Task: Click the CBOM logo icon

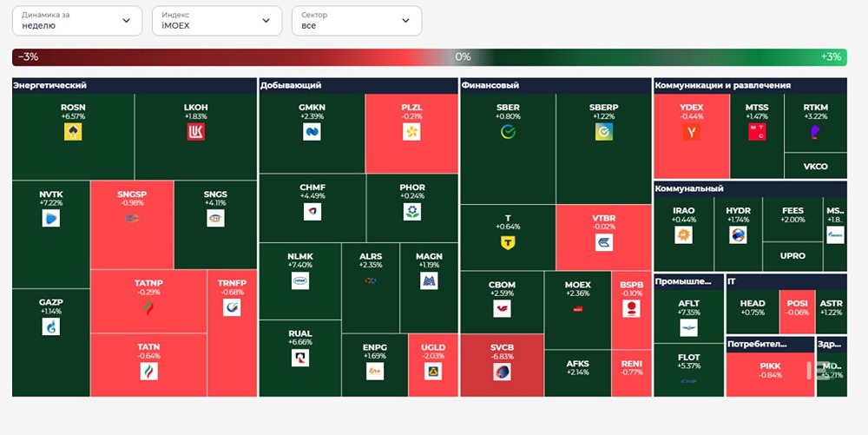Action: [x=502, y=309]
